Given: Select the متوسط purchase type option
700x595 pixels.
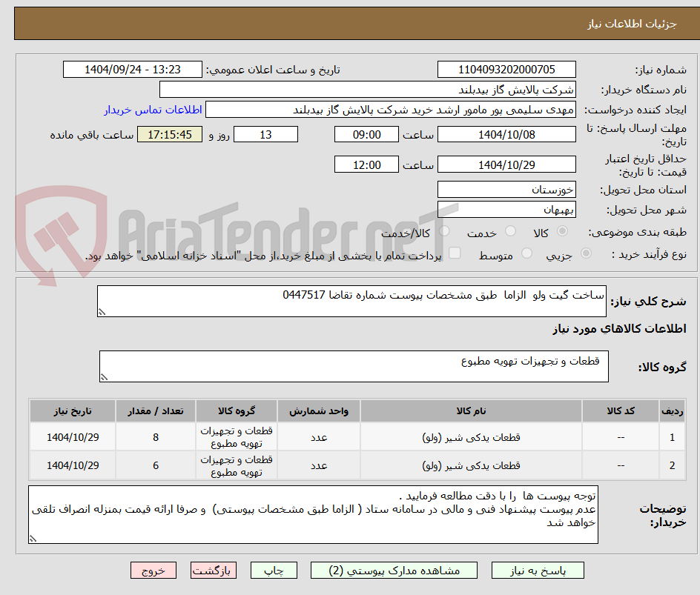Looking at the screenshot, I should click(x=526, y=253).
